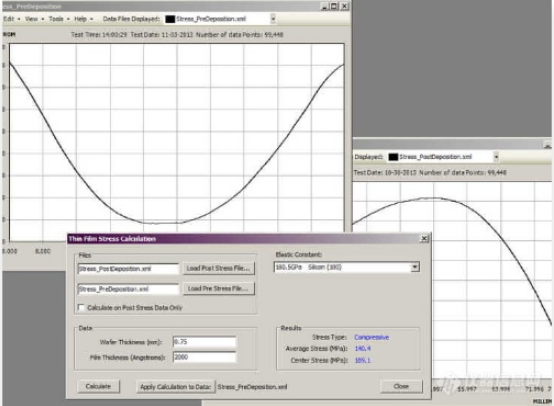Expand the PostDeposition displayed files dropdown
554x406 pixels.
496,157
